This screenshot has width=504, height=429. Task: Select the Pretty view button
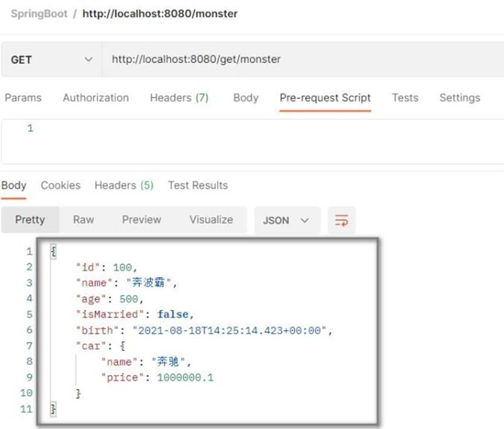pos(30,220)
